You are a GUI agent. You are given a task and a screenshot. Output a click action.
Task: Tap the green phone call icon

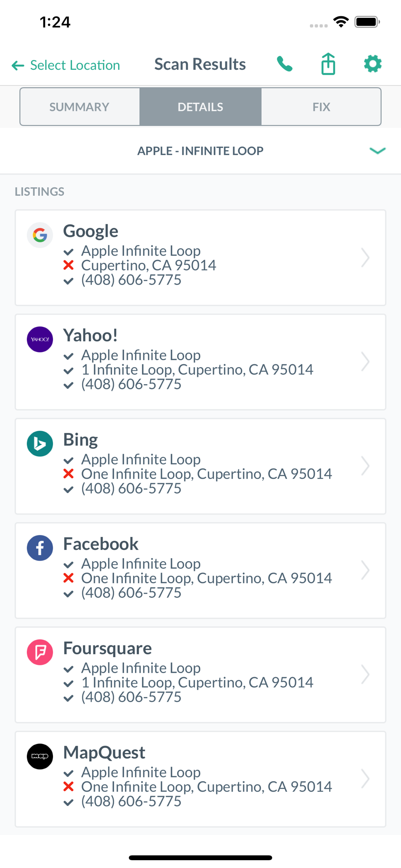pyautogui.click(x=285, y=64)
